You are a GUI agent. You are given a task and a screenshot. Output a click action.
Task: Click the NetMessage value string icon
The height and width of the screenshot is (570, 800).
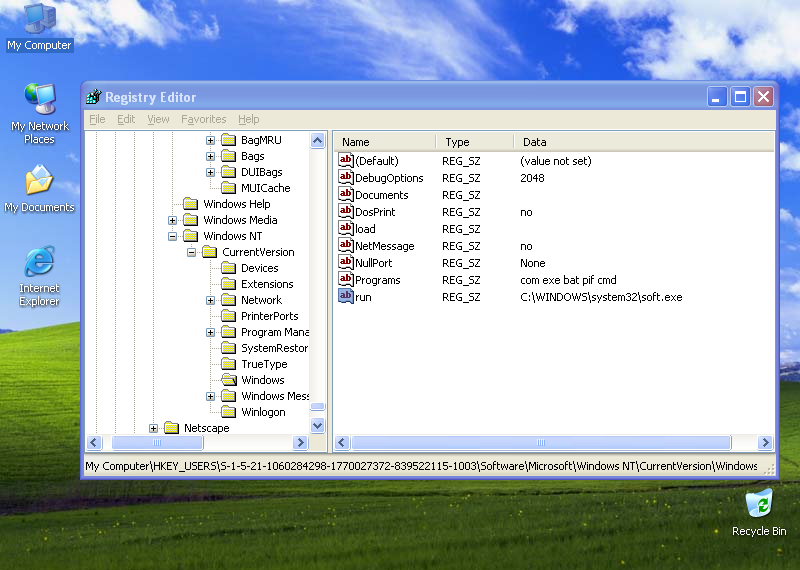click(x=346, y=245)
